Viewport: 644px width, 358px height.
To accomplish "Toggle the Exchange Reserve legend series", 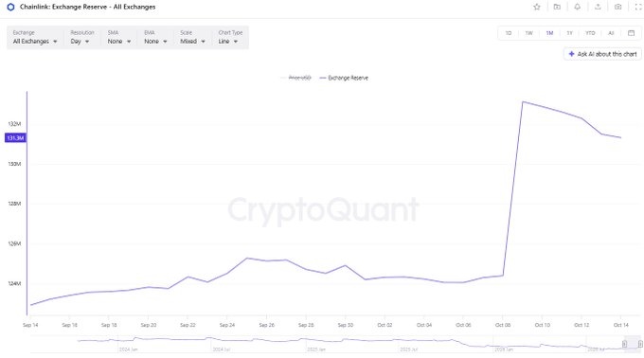I will tap(344, 78).
